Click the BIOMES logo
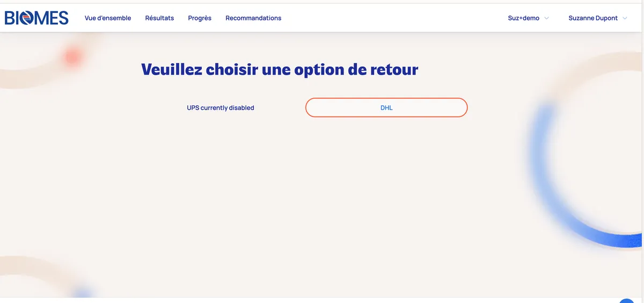Viewport: 644px width, 303px height. pyautogui.click(x=36, y=18)
